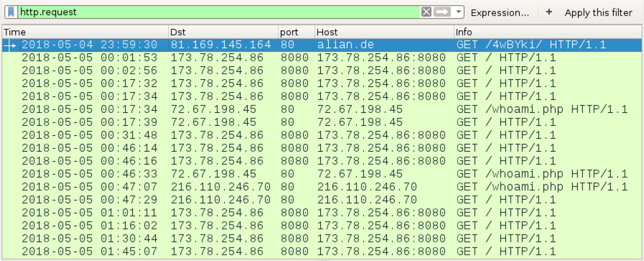This screenshot has height=261, width=644.
Task: Select the 00:47:07 whoami.php request to 216.110.246.70
Action: click(x=322, y=187)
